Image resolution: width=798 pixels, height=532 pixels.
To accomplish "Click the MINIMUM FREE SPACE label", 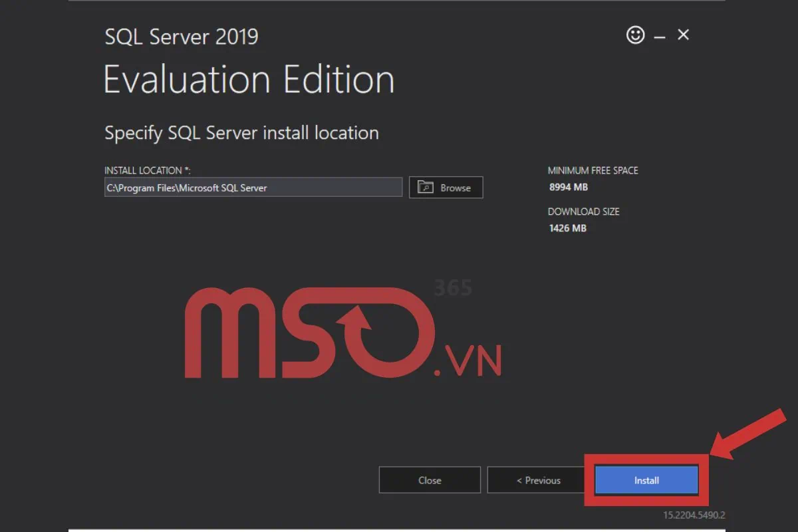I will (x=593, y=170).
